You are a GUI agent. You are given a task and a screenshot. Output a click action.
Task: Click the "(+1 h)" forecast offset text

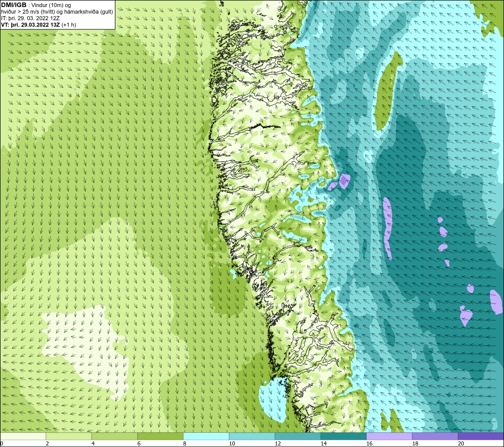tap(69, 25)
